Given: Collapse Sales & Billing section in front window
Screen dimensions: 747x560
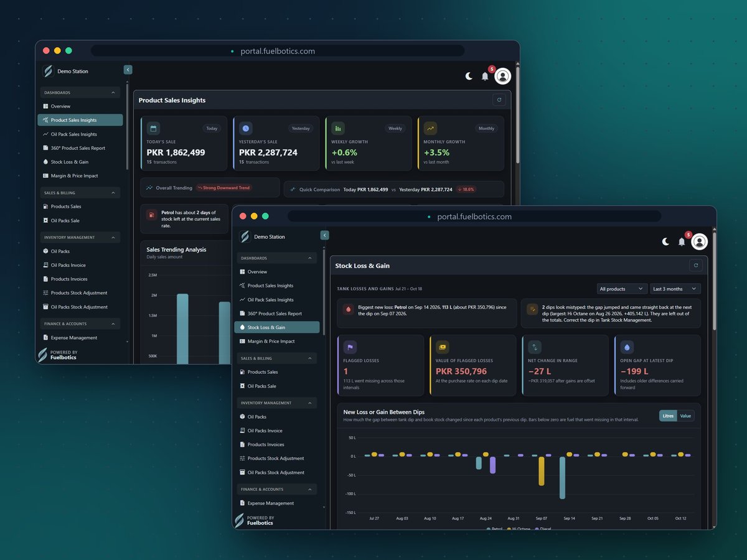Looking at the screenshot, I should pyautogui.click(x=276, y=358).
